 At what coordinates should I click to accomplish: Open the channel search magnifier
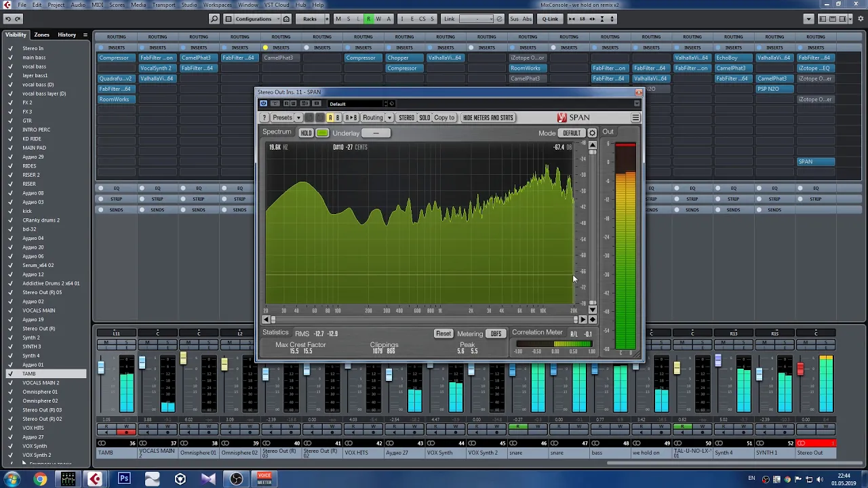pyautogui.click(x=214, y=19)
